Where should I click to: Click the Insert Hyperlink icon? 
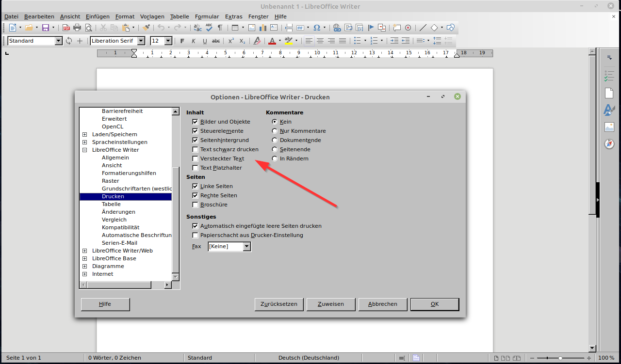coord(337,28)
